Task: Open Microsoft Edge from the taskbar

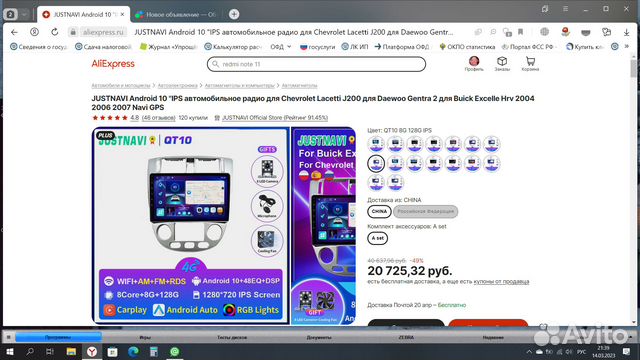Action: [133, 351]
